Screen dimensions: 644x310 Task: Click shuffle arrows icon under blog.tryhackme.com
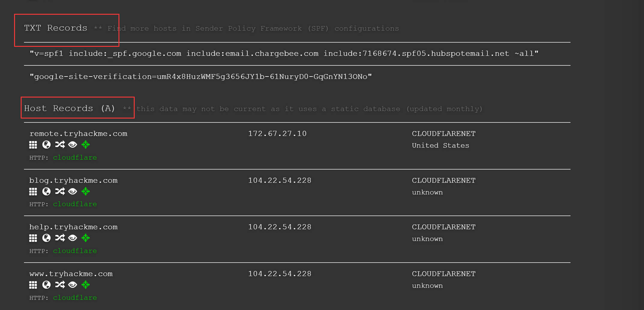pyautogui.click(x=60, y=191)
